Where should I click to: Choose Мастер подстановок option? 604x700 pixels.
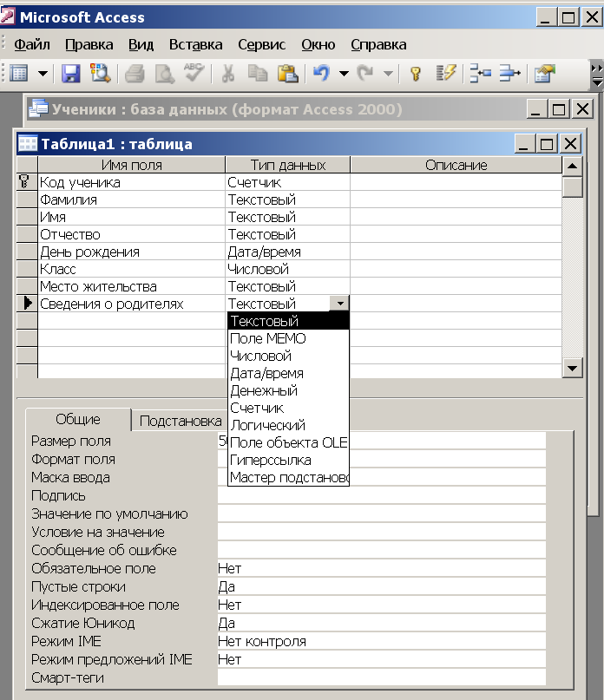pos(288,478)
